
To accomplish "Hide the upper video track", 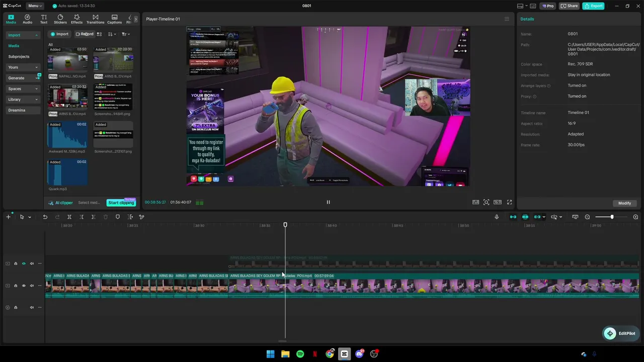I will [24, 263].
